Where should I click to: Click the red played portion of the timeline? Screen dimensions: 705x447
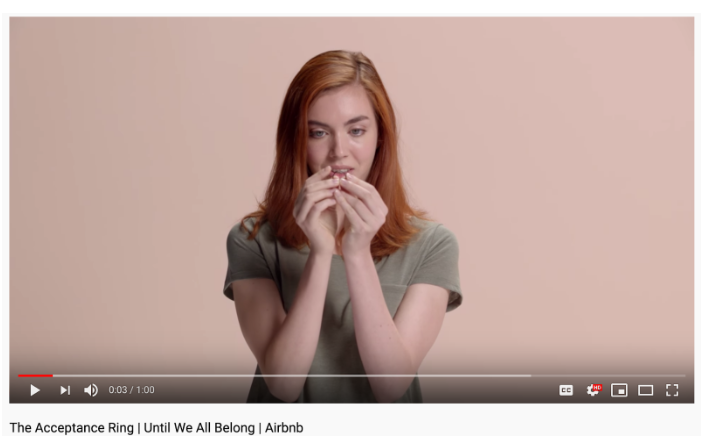click(35, 375)
